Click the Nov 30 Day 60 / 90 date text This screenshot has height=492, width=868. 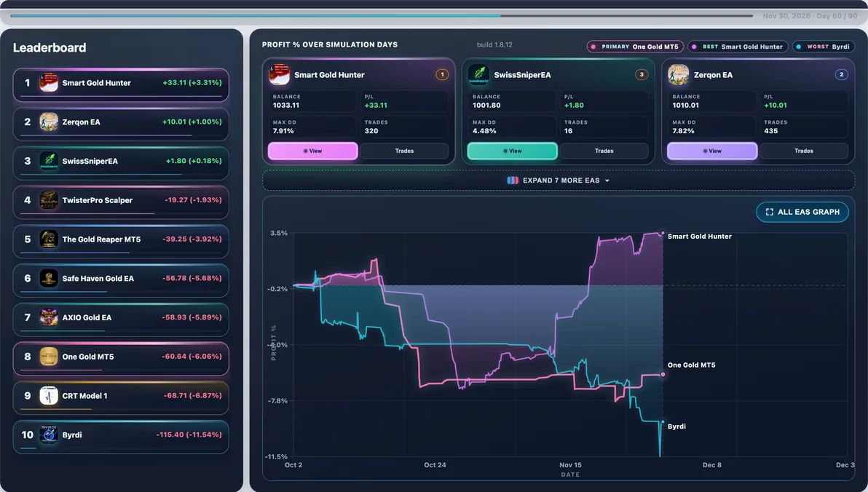(810, 16)
